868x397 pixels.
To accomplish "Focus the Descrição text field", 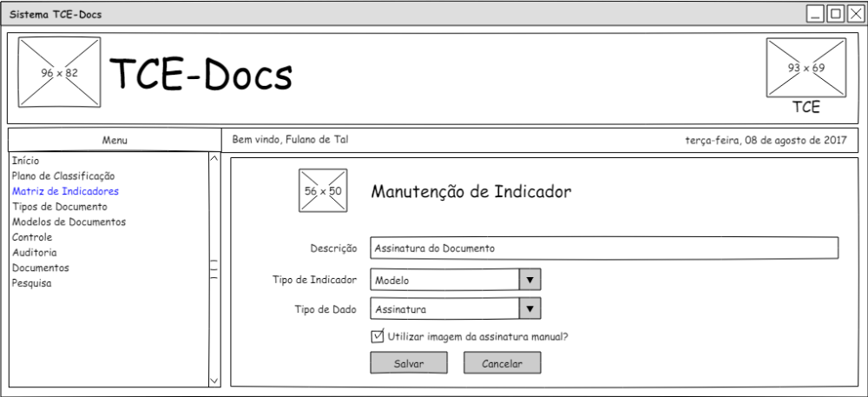I will (603, 248).
